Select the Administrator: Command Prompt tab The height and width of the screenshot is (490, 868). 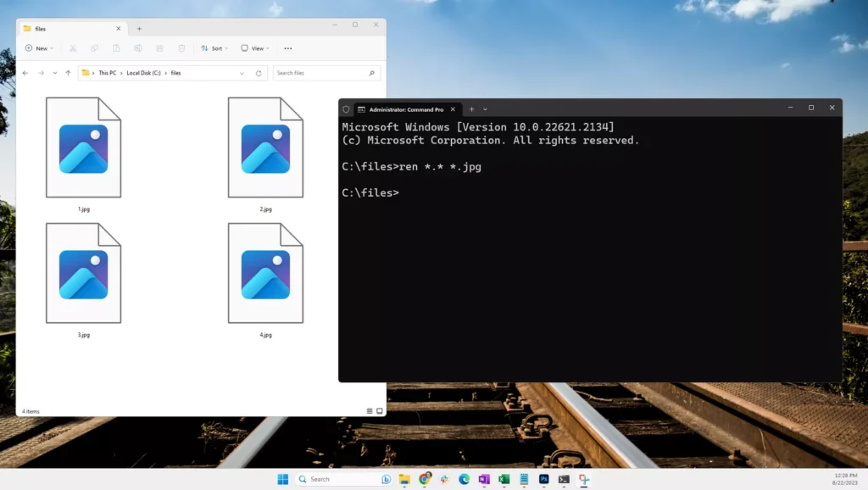404,109
